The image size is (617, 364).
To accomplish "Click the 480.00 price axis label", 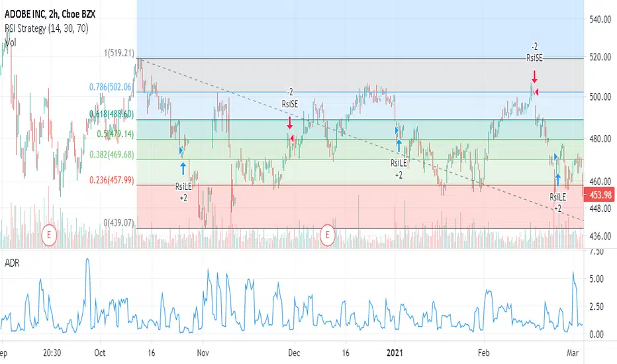I will 600,138.
